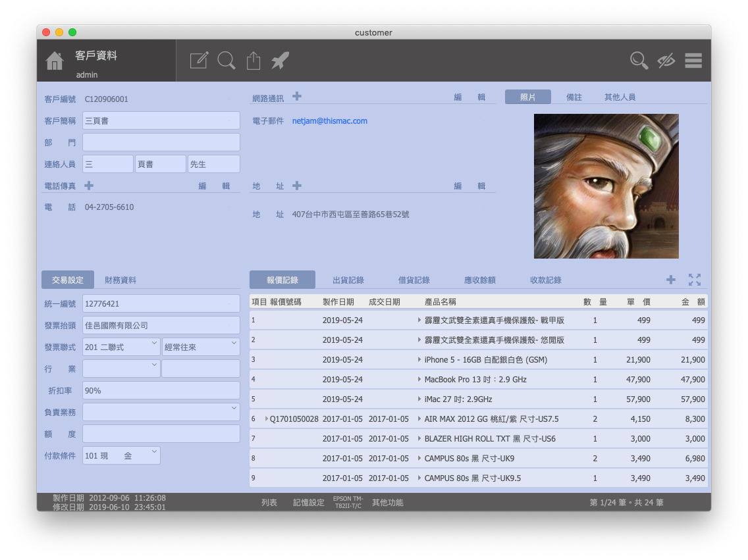
Task: Select row 8 CAMPUS 80s 黑 尺寸-UK9
Action: tap(478, 459)
